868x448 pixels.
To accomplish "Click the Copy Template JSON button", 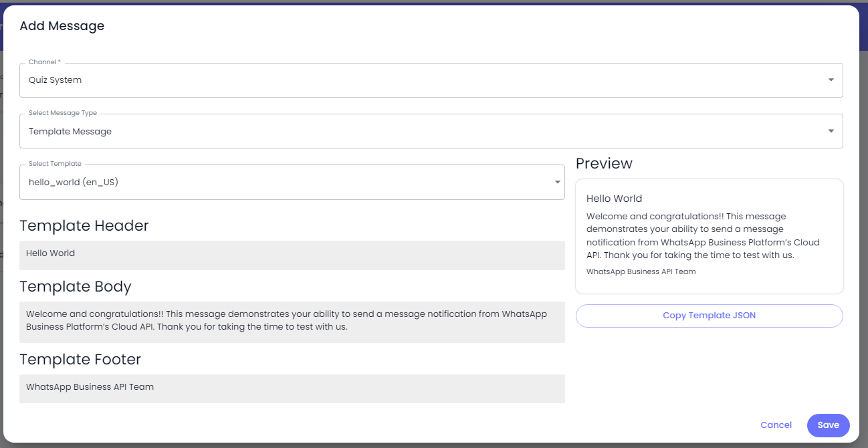I will point(709,316).
